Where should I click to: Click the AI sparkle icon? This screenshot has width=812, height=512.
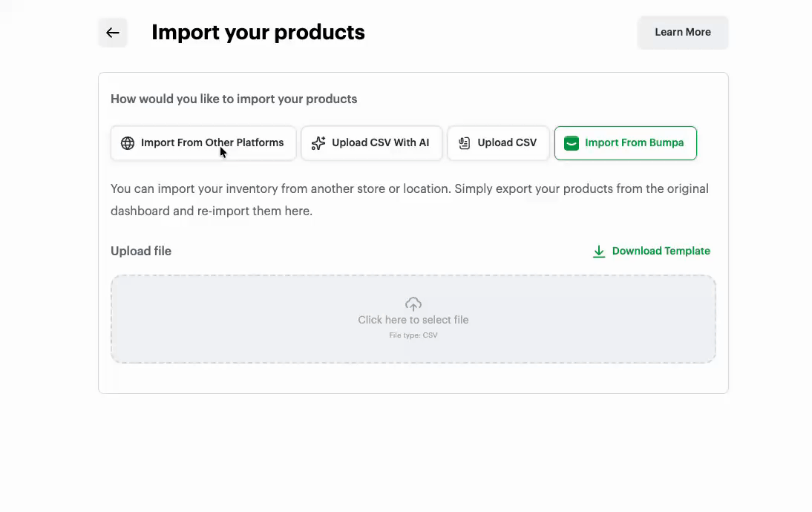pyautogui.click(x=318, y=143)
